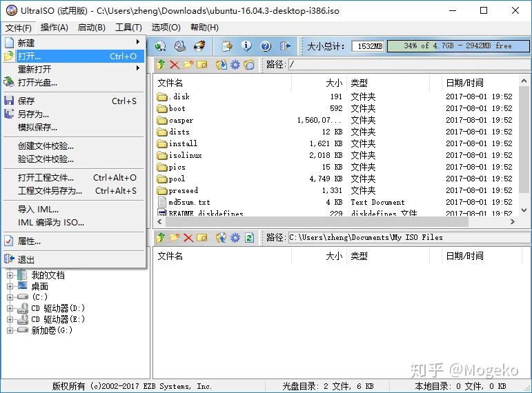Expand the (C:) drive tree node
This screenshot has width=532, height=393.
(x=10, y=297)
